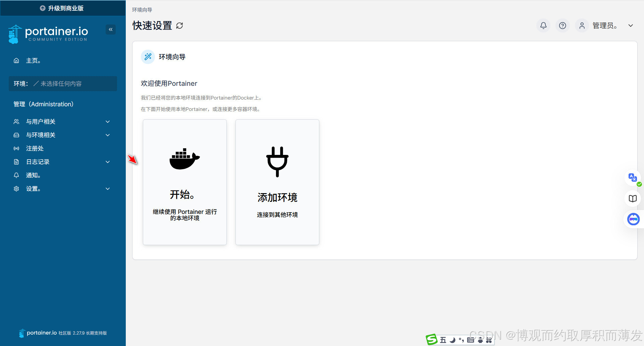The image size is (644, 346).
Task: Toggle the Sogou soft keyboard icon
Action: 471,340
